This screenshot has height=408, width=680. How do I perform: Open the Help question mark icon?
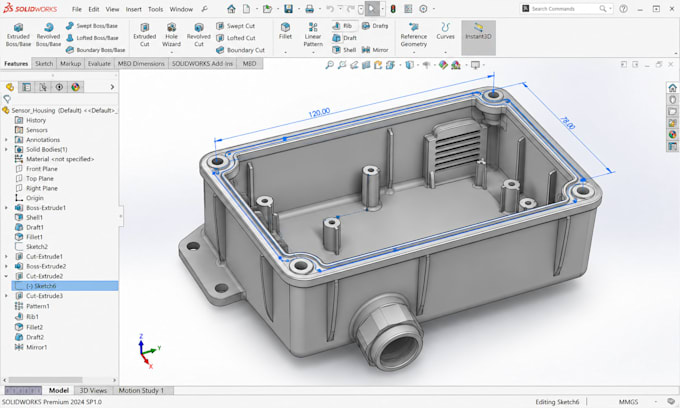tap(623, 9)
